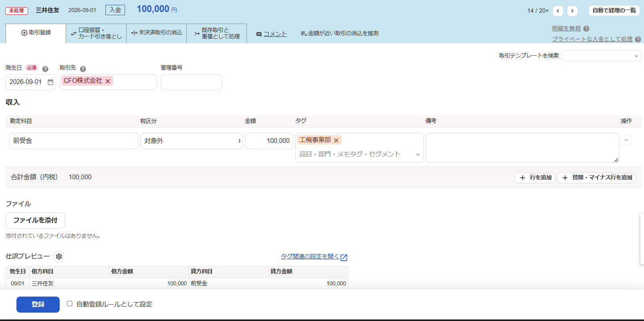
Task: Switch to 未決済取引の消込 tab
Action: [x=157, y=33]
